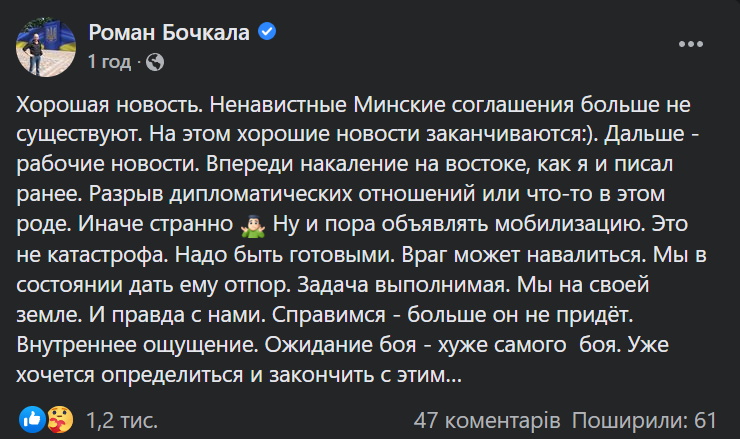Image resolution: width=740 pixels, height=439 pixels.
Task: Click the Care hug emoji reaction icon
Action: coord(57,416)
